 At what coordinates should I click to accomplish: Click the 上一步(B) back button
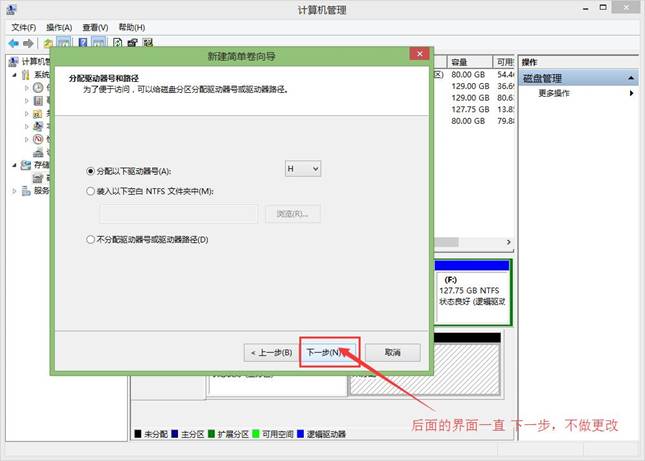271,353
